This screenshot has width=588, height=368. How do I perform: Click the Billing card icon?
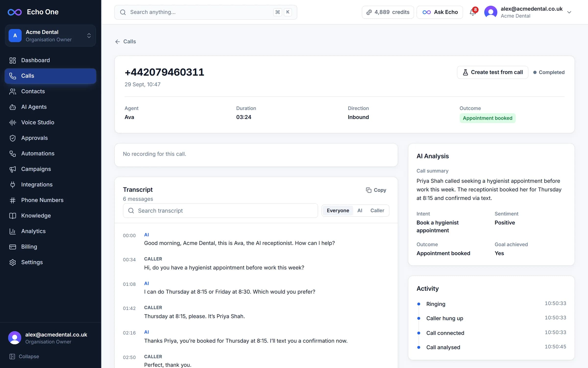tap(12, 247)
